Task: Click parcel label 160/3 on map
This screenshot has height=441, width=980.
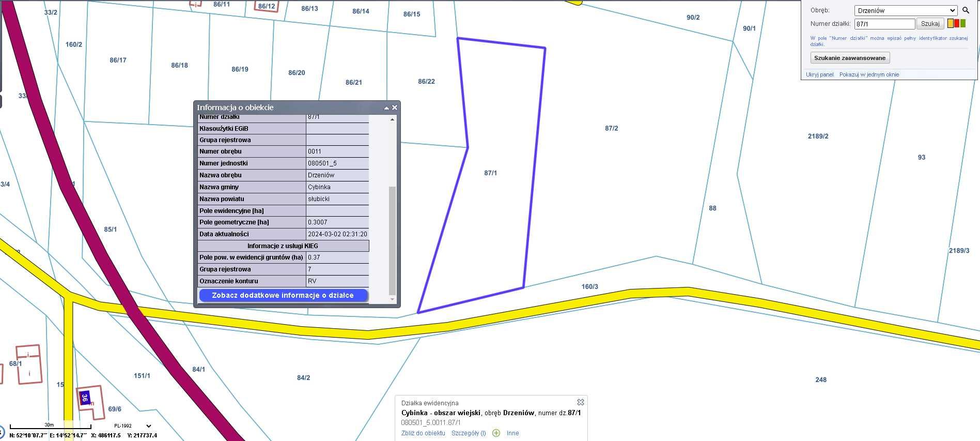Action: 590,286
